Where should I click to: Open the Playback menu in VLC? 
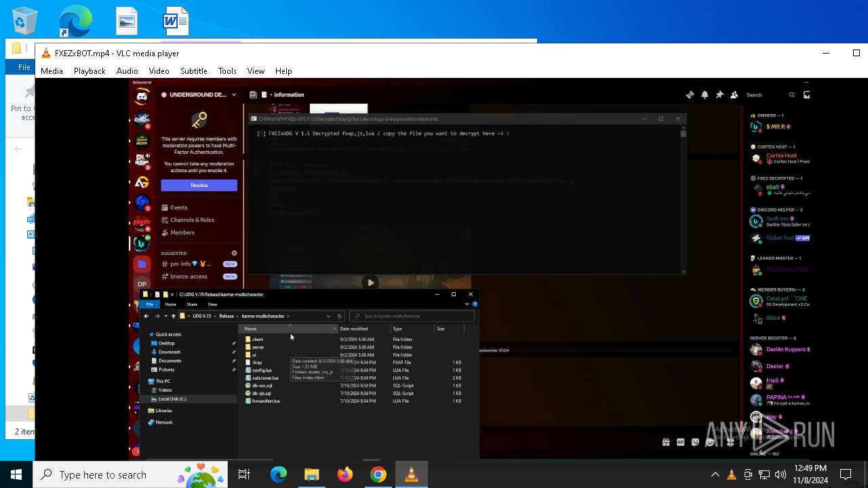(x=90, y=70)
